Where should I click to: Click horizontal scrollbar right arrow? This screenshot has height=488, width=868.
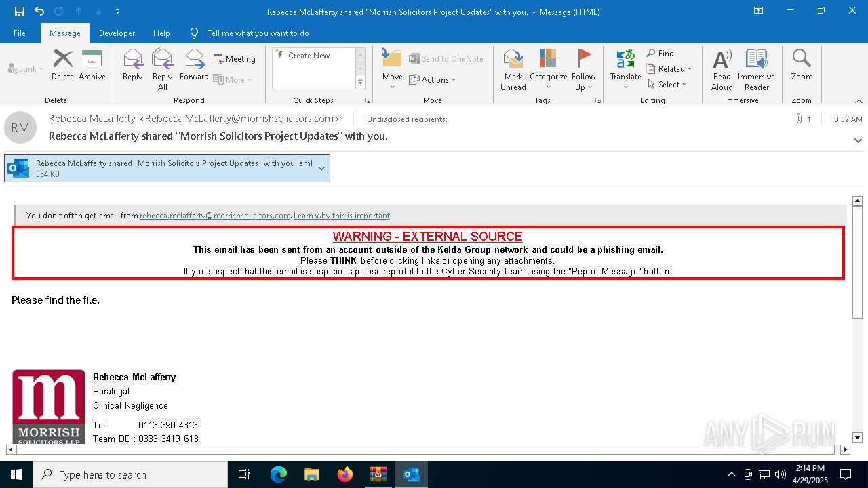(x=845, y=449)
